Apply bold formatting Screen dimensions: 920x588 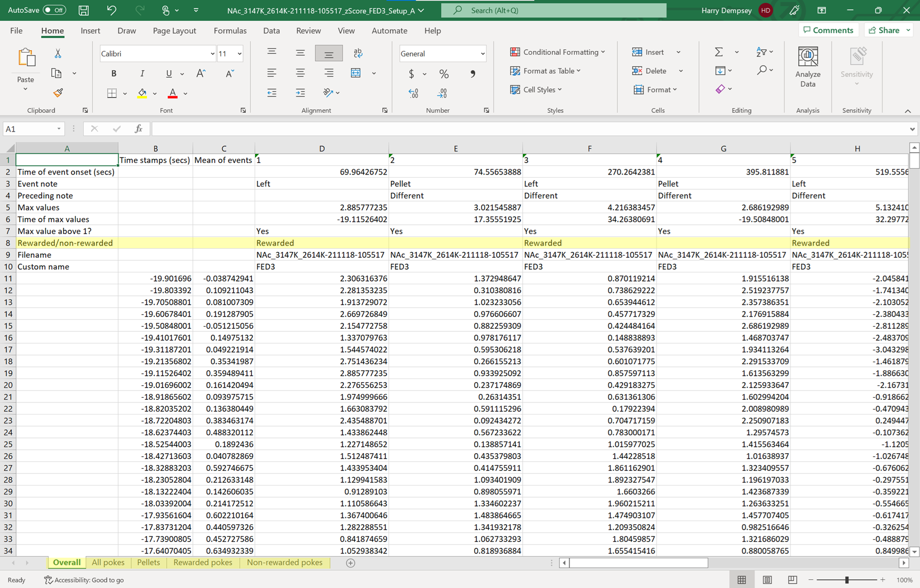113,73
